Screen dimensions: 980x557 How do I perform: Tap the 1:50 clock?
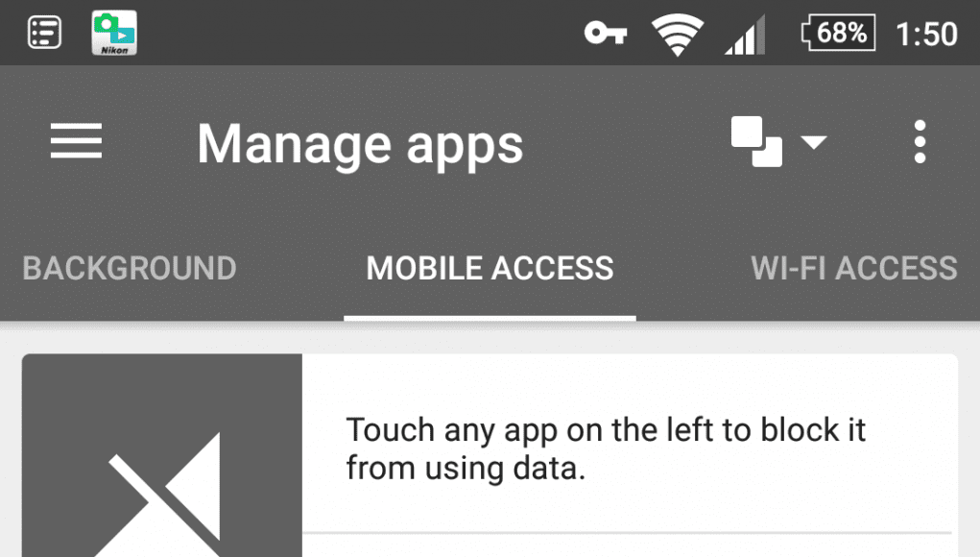926,34
